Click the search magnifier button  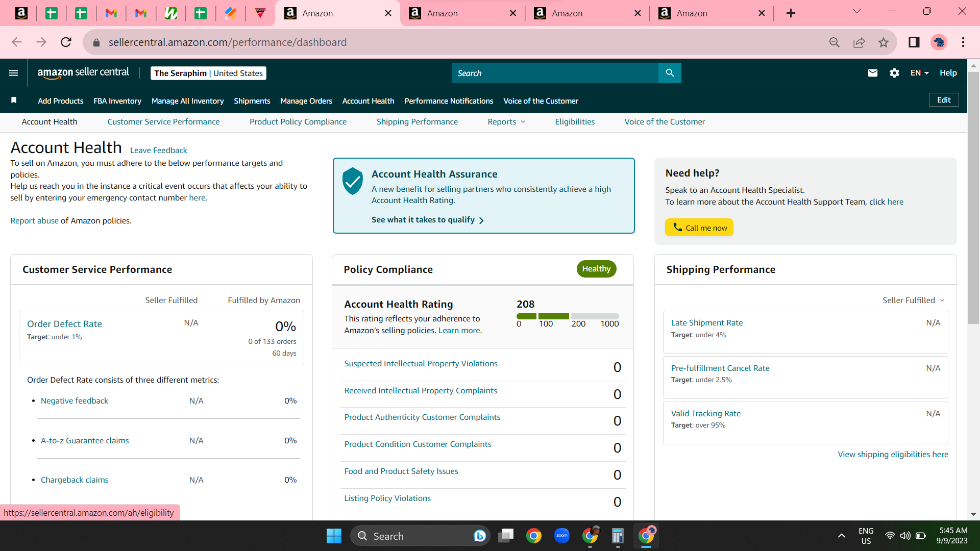(x=670, y=73)
